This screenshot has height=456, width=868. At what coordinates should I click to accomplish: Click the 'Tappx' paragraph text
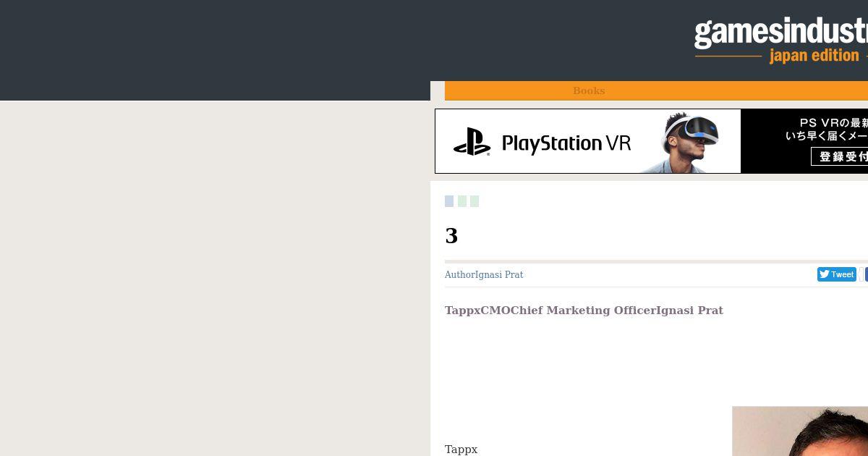pos(461,449)
